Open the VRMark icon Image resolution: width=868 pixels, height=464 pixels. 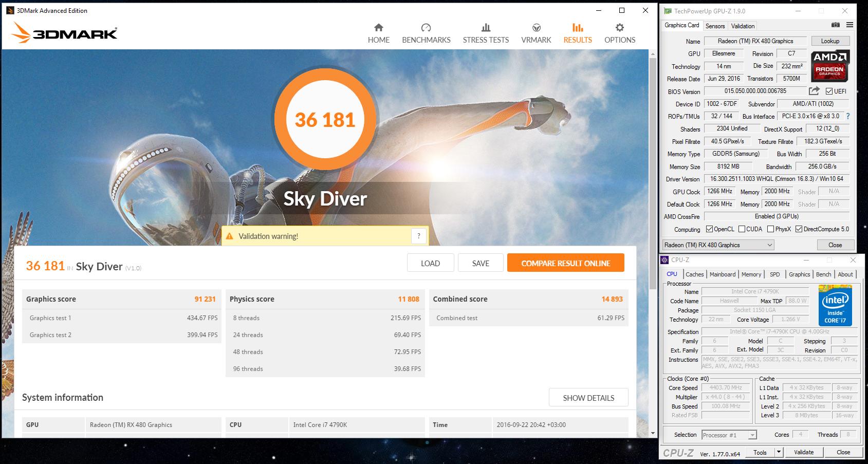pos(536,28)
